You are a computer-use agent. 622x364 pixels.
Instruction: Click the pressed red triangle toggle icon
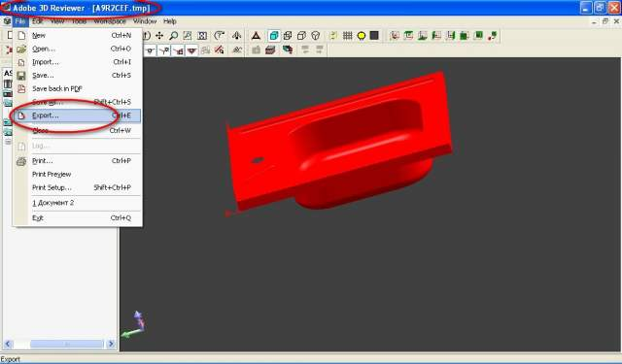coord(192,50)
